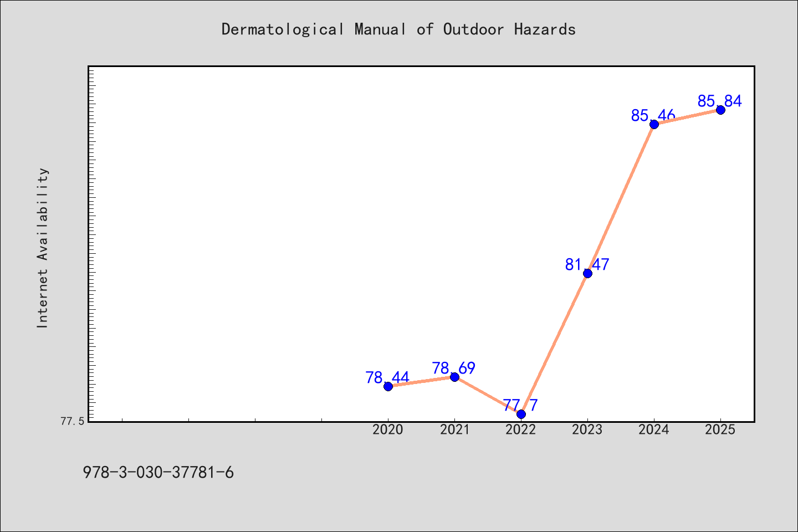Viewport: 798px width, 532px height.
Task: Click the value label 81.47
Action: pyautogui.click(x=587, y=264)
